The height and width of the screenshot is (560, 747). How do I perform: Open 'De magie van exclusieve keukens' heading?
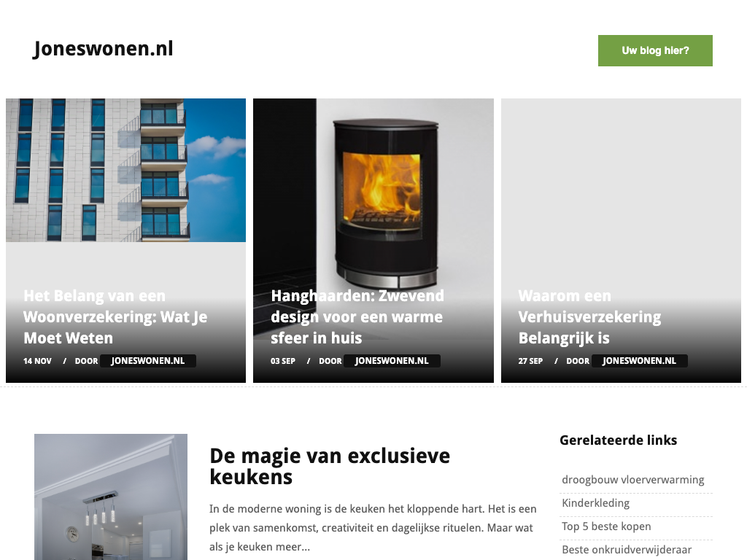pyautogui.click(x=330, y=466)
